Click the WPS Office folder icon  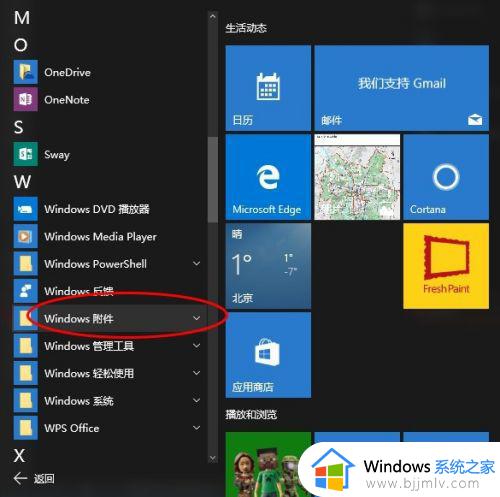click(26, 428)
